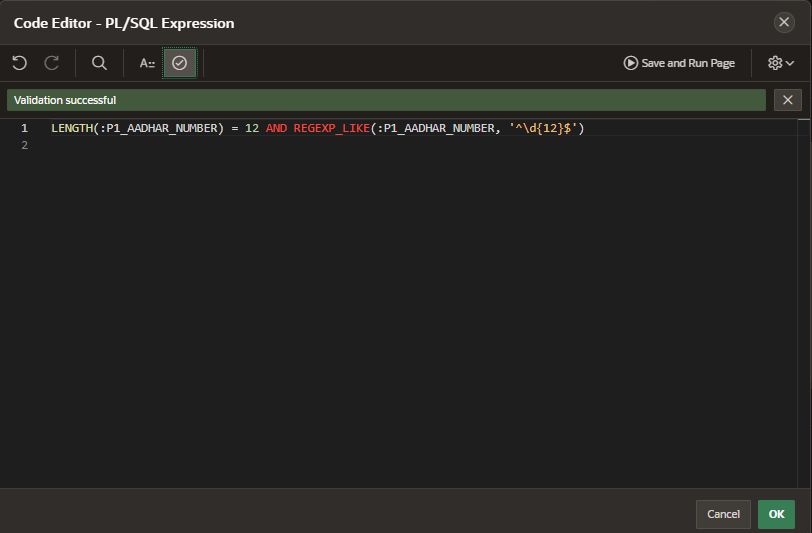Dismiss the Validation successful message
This screenshot has width=812, height=533.
pyautogui.click(x=788, y=100)
